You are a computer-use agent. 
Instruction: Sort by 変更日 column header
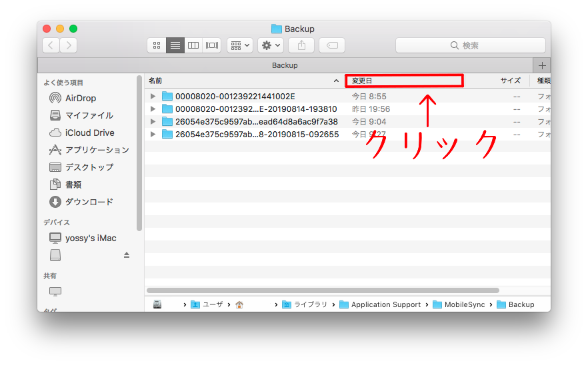click(404, 81)
